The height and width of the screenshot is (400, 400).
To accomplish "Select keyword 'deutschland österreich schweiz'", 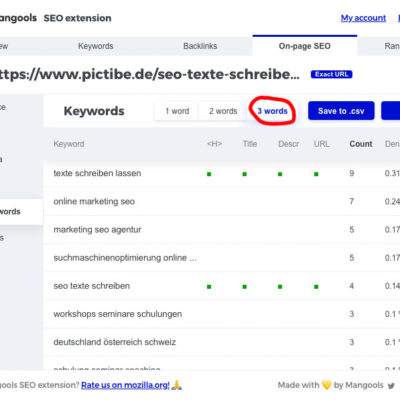I will pyautogui.click(x=115, y=342).
